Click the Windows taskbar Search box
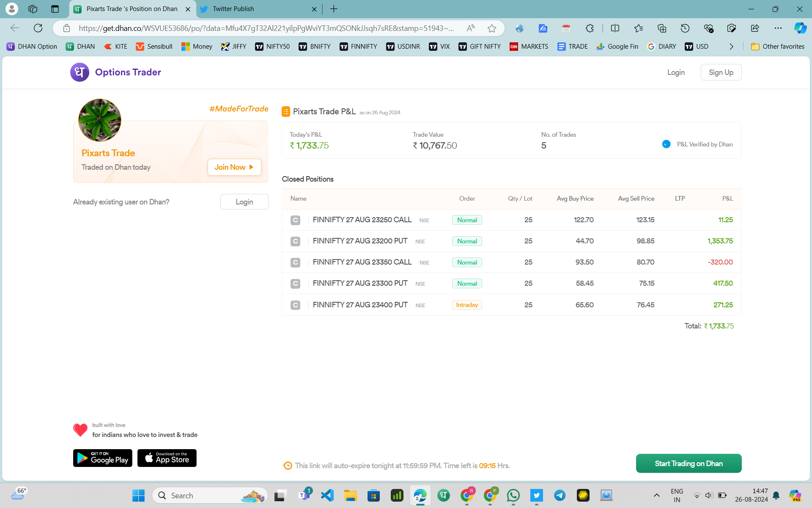 pyautogui.click(x=210, y=495)
